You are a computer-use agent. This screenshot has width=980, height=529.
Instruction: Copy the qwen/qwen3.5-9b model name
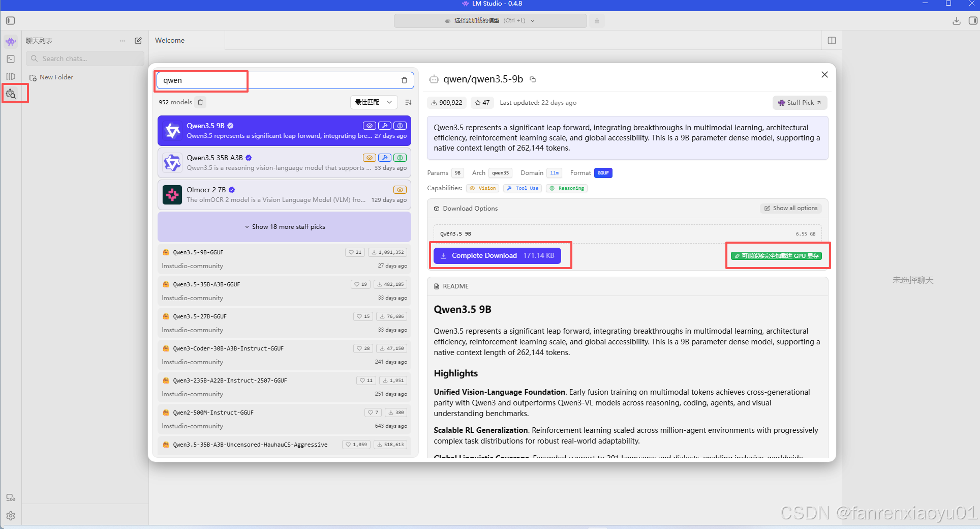pyautogui.click(x=533, y=79)
